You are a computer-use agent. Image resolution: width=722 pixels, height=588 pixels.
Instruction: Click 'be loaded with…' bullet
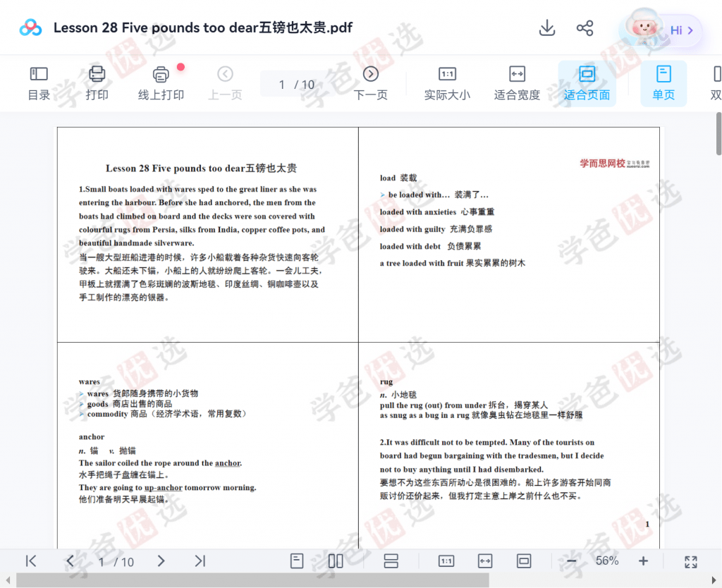pyautogui.click(x=434, y=195)
